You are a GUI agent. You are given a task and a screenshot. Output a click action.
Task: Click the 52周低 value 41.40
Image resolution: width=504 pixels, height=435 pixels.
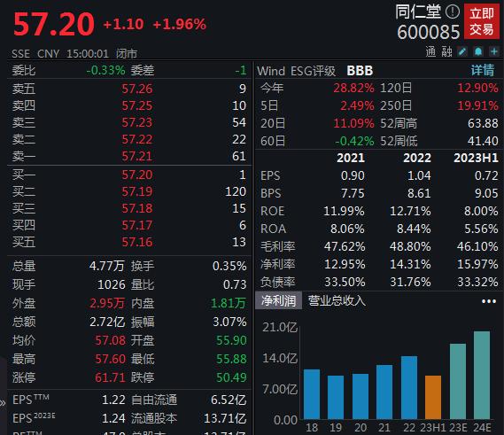(483, 141)
